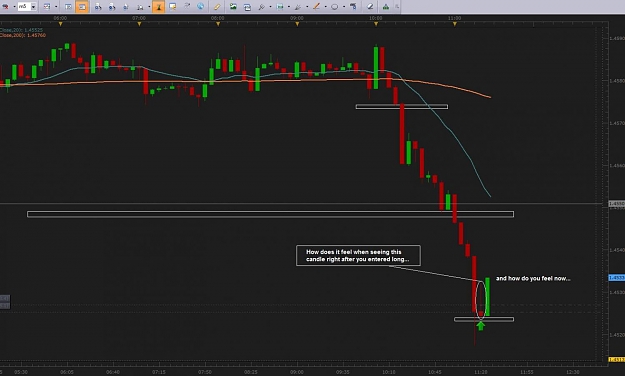
Task: Open the zoom tool's dropdown arrow
Action: (x=271, y=7)
